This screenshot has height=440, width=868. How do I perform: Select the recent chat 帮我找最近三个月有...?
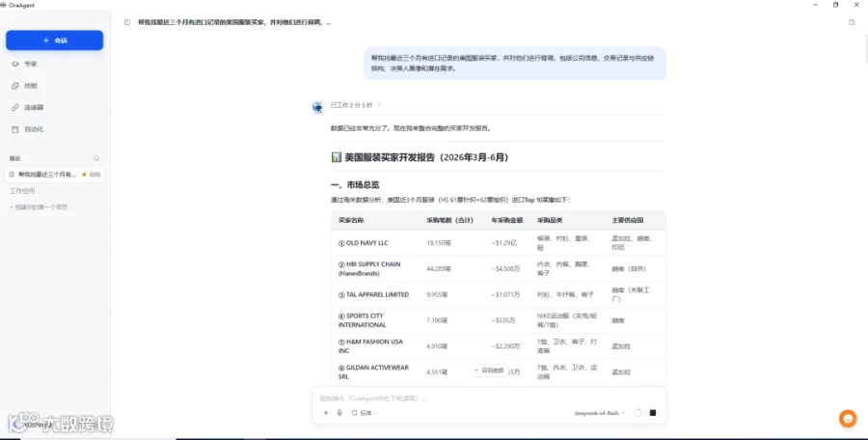54,175
